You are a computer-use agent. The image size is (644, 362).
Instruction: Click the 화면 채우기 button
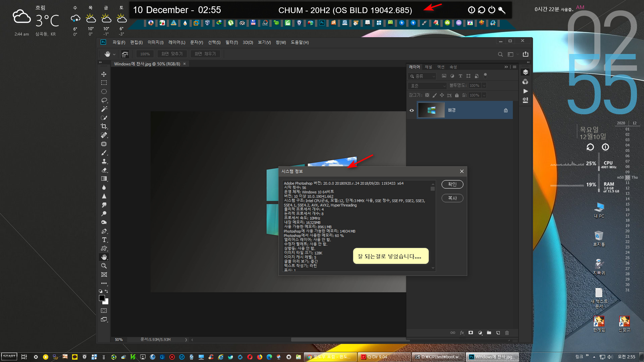coord(205,54)
